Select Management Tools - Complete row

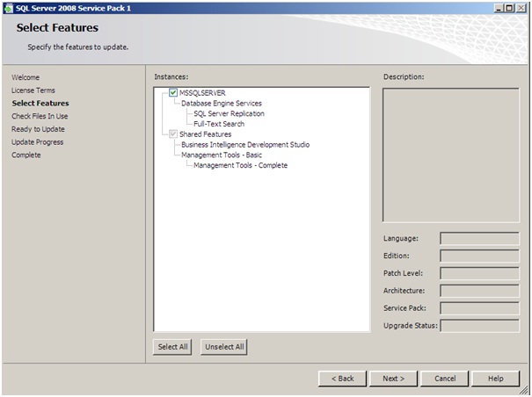click(x=241, y=165)
